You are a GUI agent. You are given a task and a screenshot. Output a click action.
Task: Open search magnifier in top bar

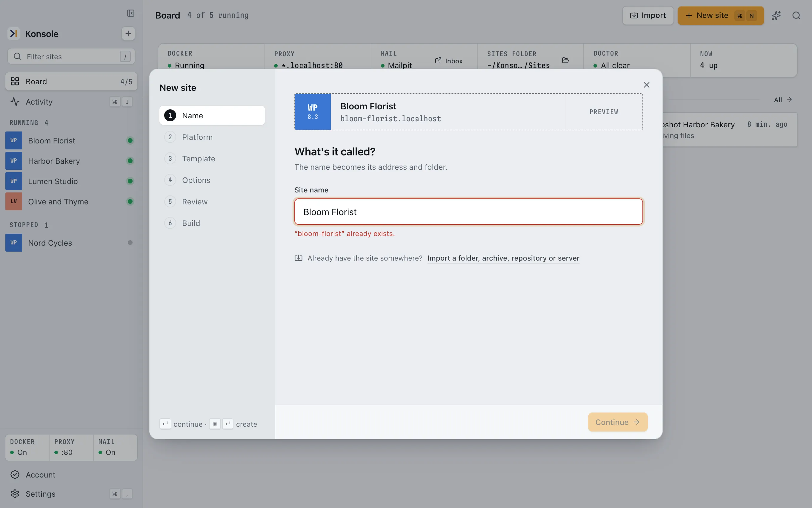tap(796, 16)
